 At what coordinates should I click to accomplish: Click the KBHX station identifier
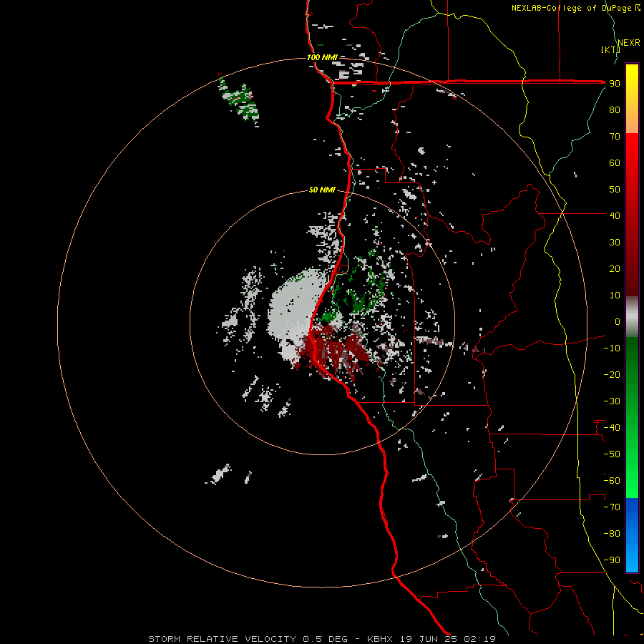click(380, 639)
